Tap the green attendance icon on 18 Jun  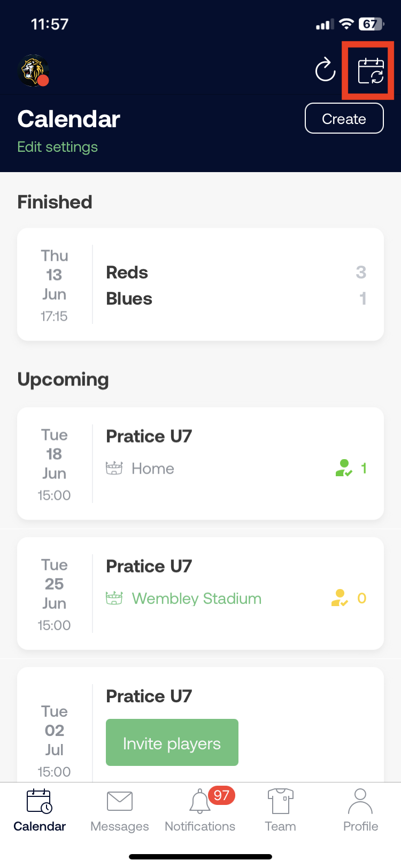point(344,468)
